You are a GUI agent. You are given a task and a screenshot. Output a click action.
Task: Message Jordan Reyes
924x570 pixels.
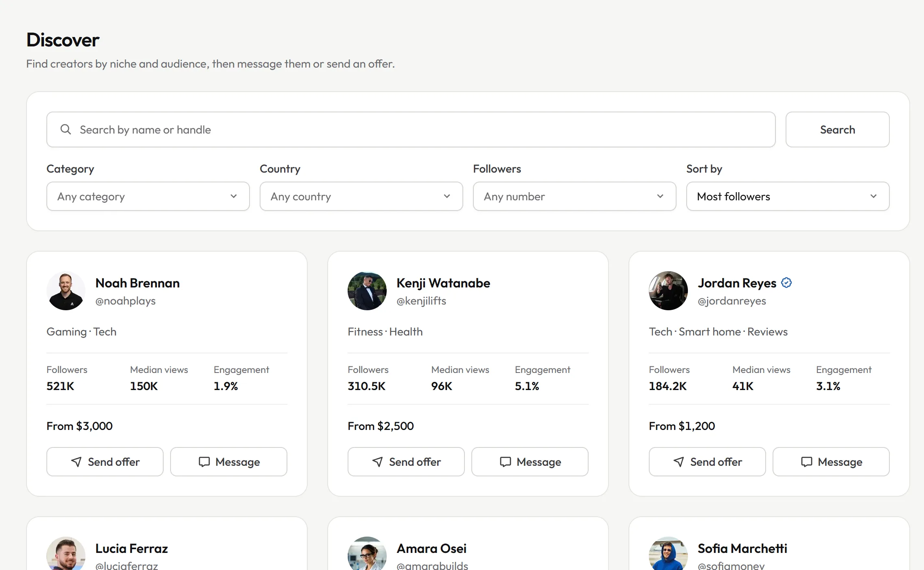point(831,462)
